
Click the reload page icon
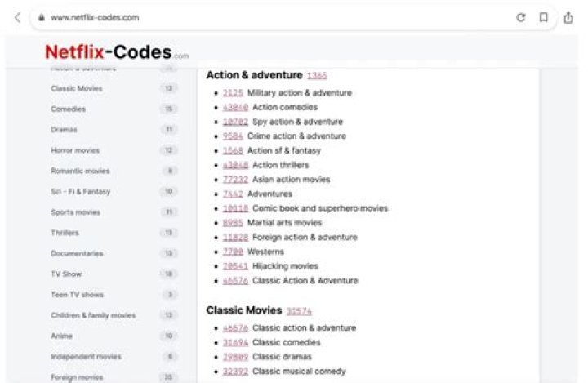coord(520,17)
